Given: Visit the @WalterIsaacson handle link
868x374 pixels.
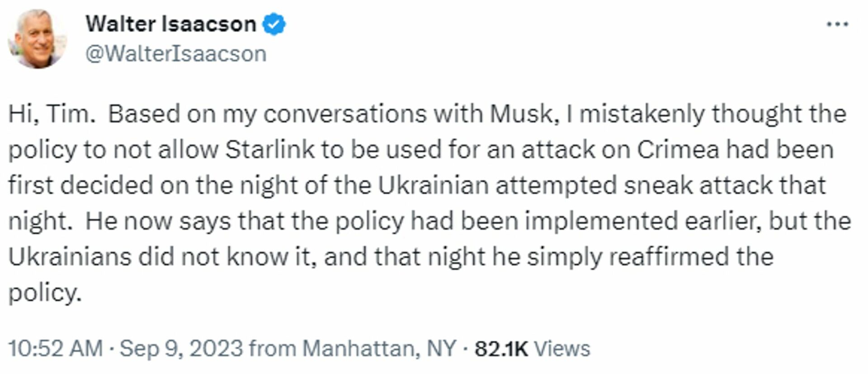Looking at the screenshot, I should click(176, 54).
